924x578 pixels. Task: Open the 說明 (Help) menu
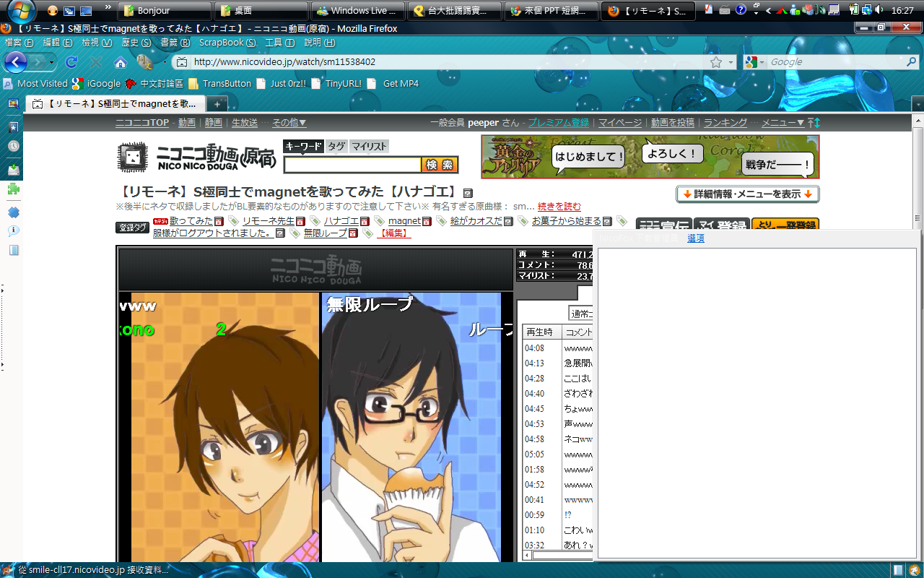(320, 43)
